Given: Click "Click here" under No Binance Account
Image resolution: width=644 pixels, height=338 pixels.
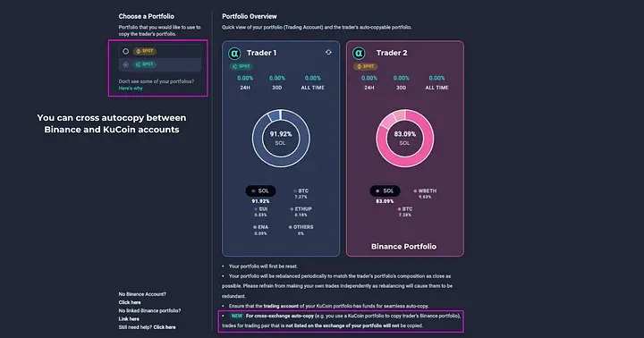Looking at the screenshot, I should [x=130, y=302].
